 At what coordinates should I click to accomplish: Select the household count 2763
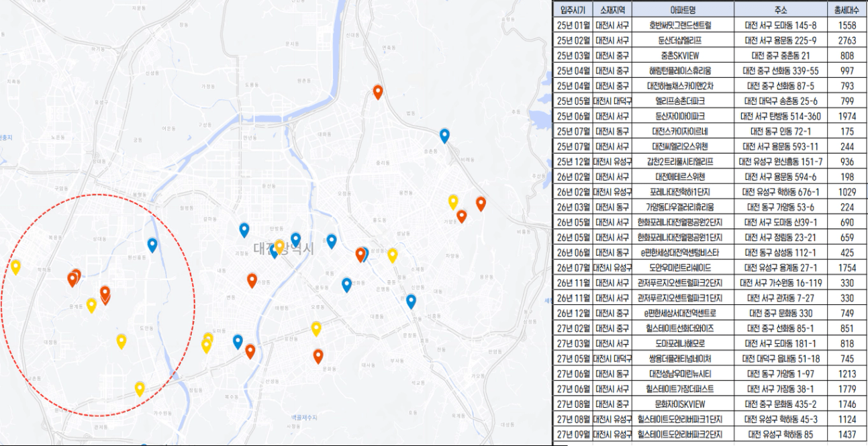(x=847, y=40)
